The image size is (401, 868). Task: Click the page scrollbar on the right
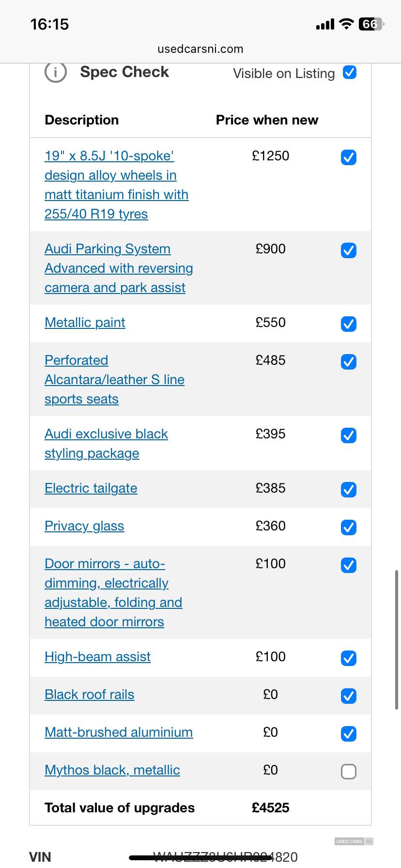397,639
